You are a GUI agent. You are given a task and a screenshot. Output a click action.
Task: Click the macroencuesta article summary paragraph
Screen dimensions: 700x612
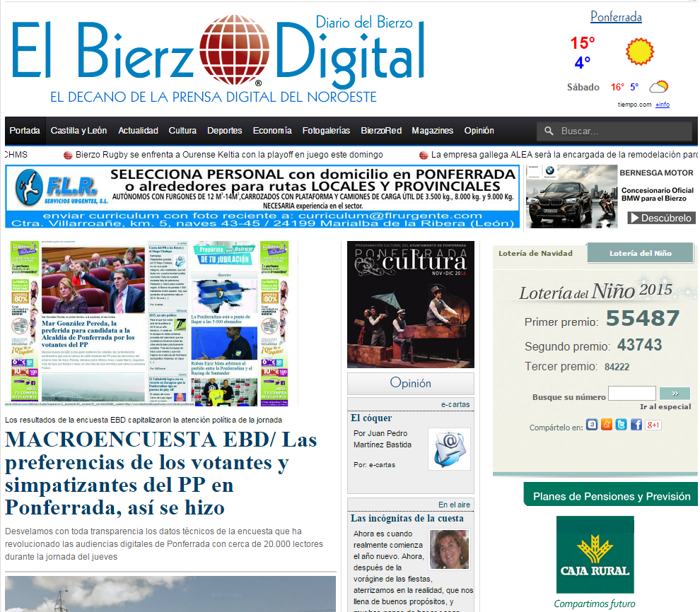(164, 543)
